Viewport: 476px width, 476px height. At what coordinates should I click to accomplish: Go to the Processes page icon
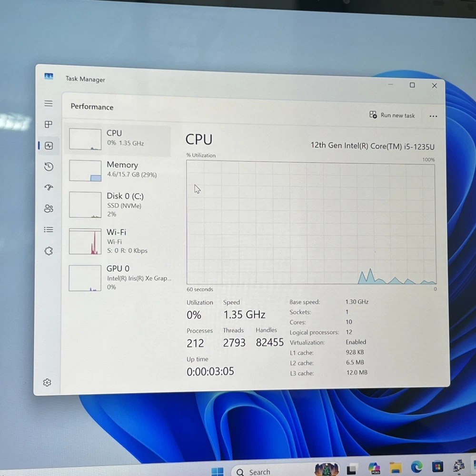point(49,124)
